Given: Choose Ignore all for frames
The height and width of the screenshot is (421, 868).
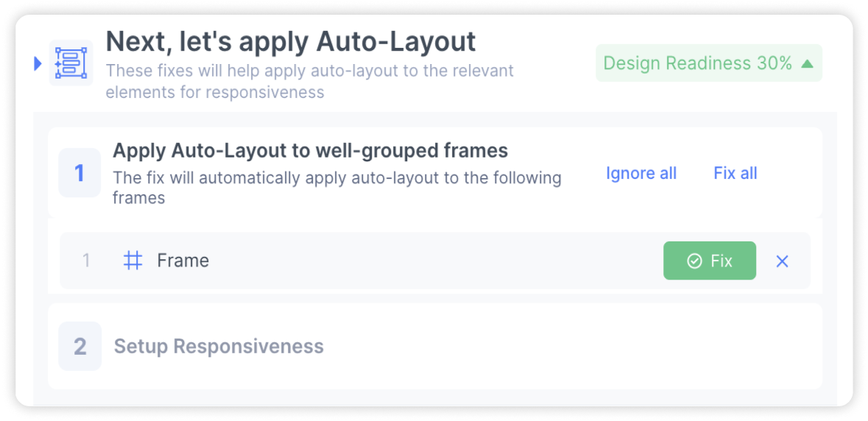Looking at the screenshot, I should click(x=641, y=173).
